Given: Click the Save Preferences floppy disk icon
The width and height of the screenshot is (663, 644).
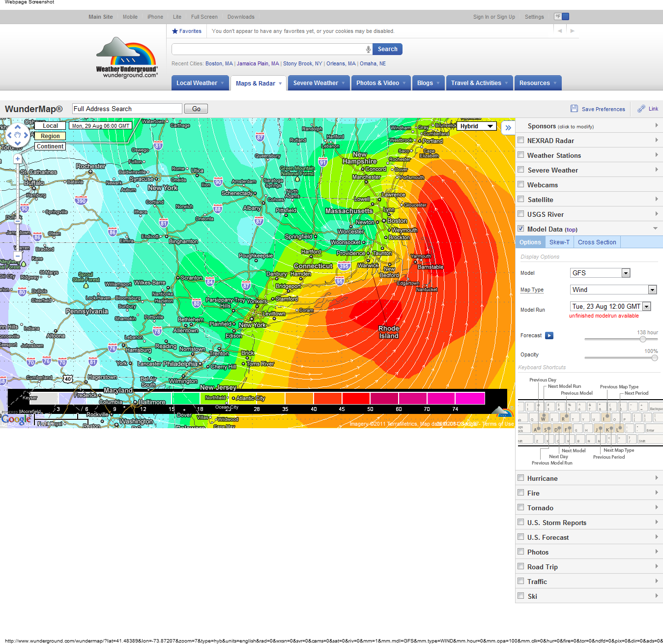Looking at the screenshot, I should point(574,109).
